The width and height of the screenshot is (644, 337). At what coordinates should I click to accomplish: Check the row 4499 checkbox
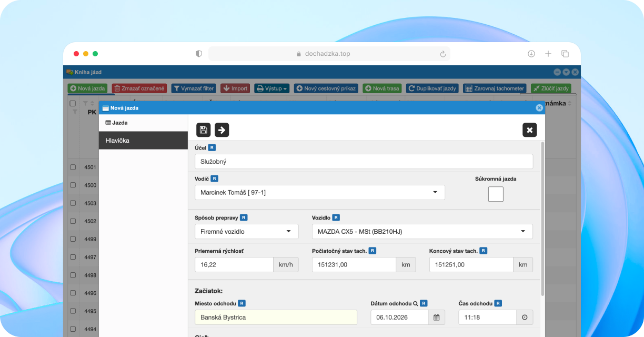coord(73,239)
